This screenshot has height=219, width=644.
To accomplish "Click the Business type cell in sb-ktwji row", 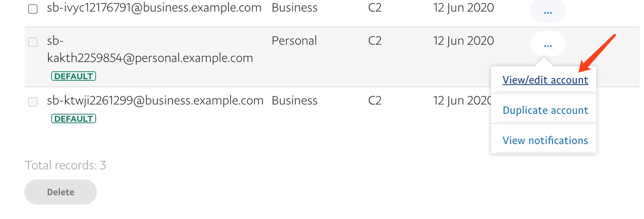I will click(x=295, y=100).
